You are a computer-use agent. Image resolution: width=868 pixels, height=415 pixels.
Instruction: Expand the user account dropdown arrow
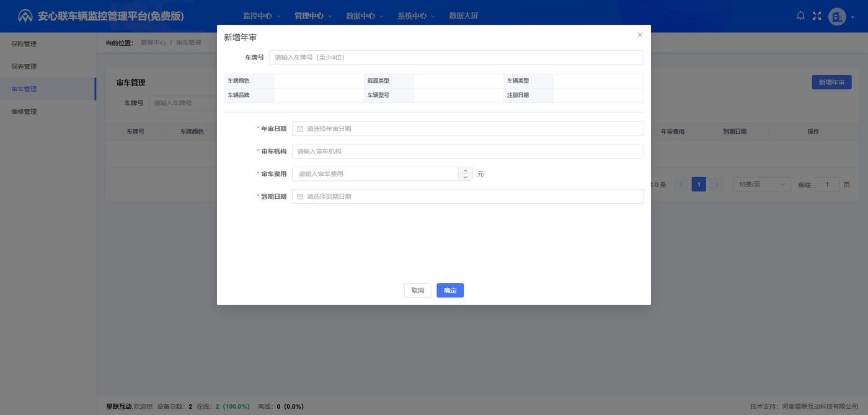853,18
